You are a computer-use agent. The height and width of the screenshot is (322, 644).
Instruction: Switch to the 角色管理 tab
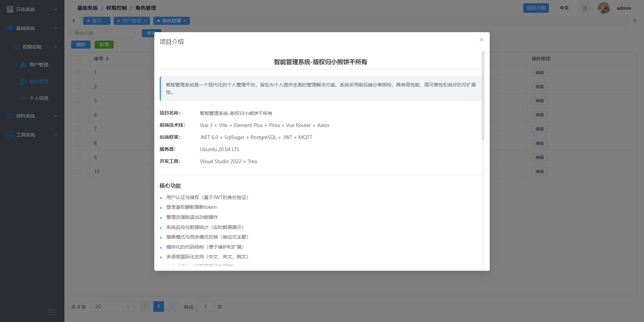point(171,21)
